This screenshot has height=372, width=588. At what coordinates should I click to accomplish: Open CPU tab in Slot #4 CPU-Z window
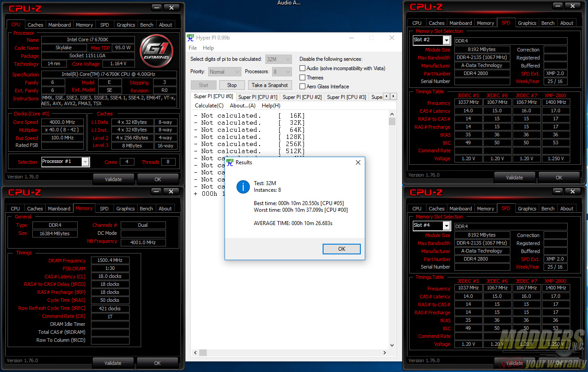(417, 209)
